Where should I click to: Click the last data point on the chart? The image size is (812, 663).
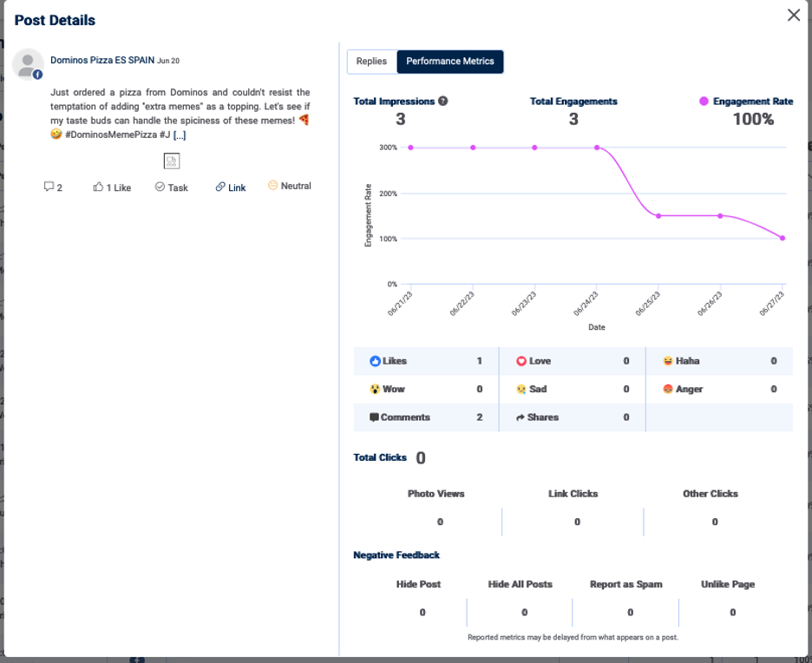(x=782, y=237)
